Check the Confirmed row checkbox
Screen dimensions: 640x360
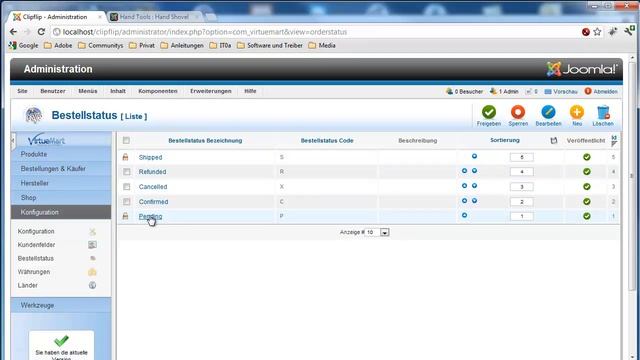tap(127, 202)
